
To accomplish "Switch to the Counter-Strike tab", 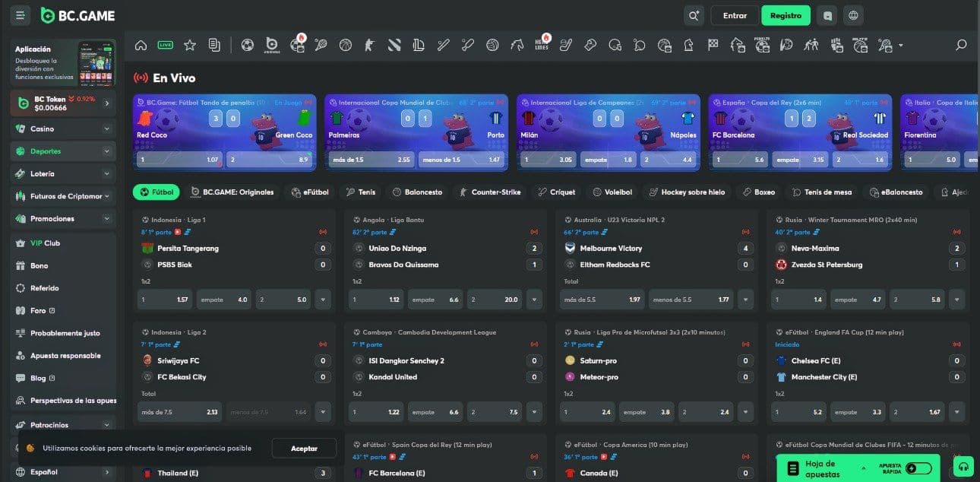I will click(489, 192).
